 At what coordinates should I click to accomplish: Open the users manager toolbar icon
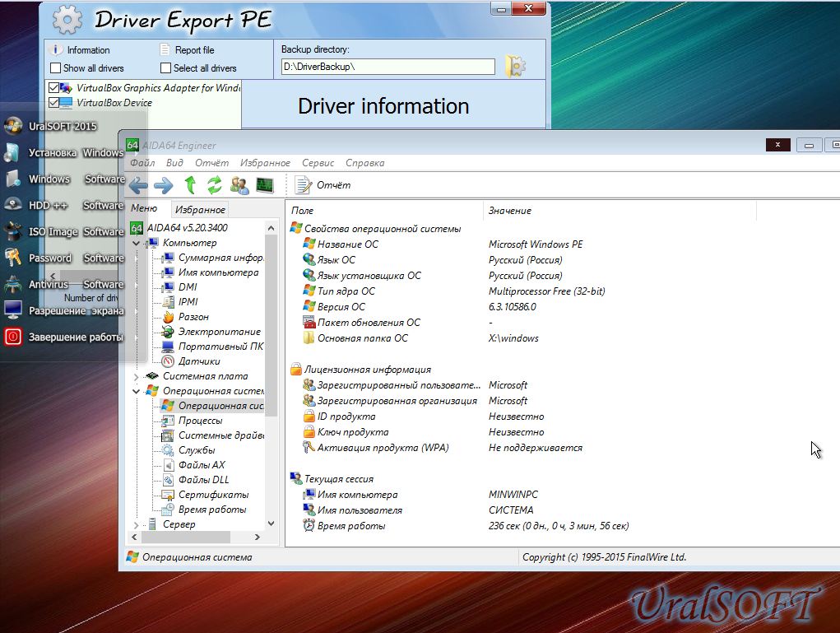point(239,184)
